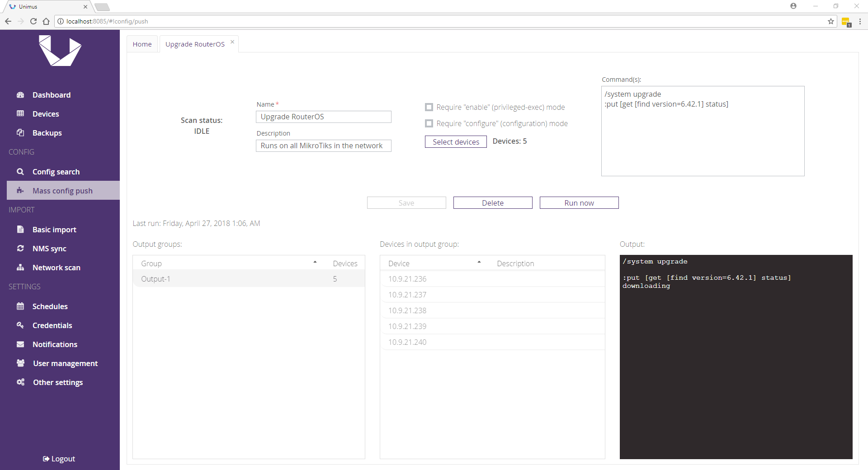Click the 'downloading' line in the output console

[x=646, y=286]
